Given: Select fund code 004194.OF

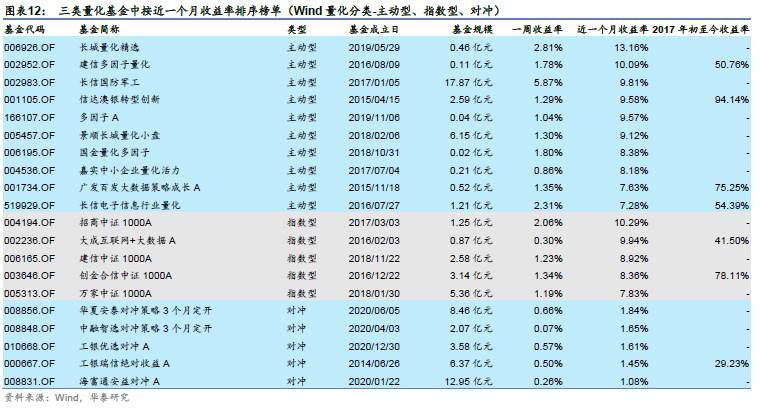Looking at the screenshot, I should pyautogui.click(x=29, y=223).
